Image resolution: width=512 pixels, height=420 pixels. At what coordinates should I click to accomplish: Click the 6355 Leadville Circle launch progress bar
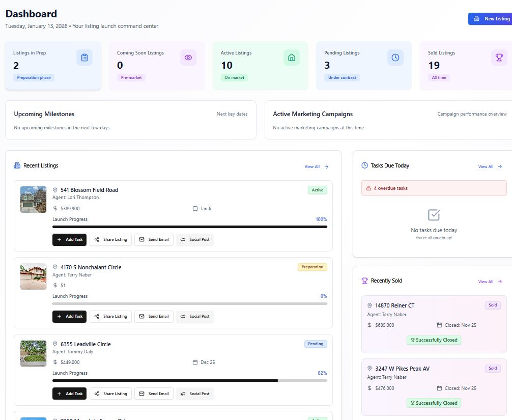tap(190, 380)
